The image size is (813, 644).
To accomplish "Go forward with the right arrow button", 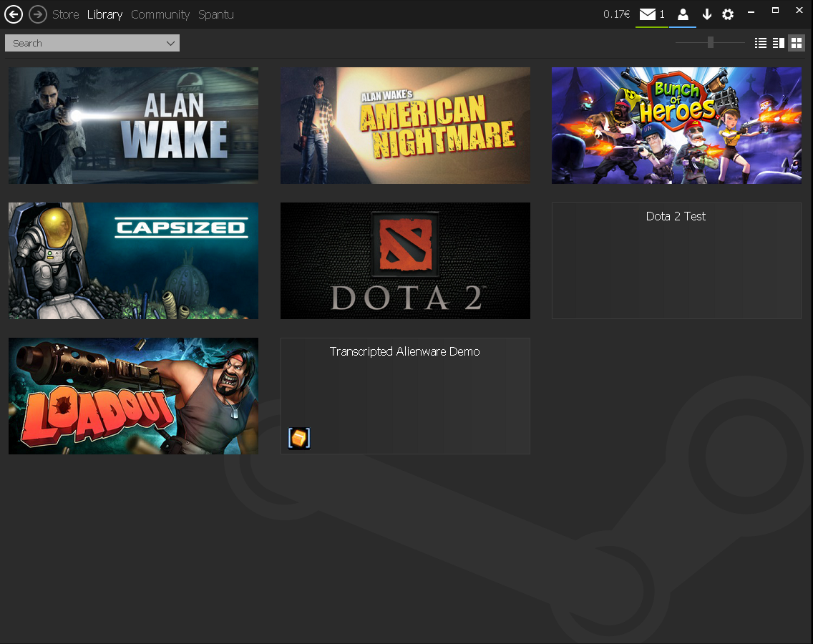I will (x=37, y=14).
